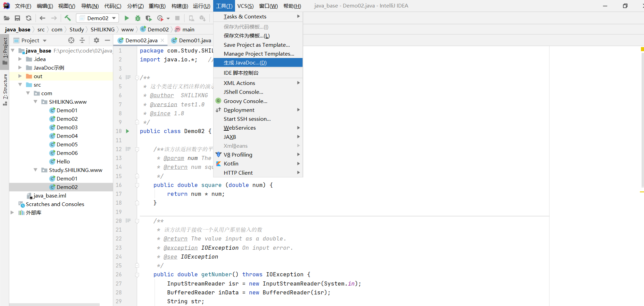Screen dimensions: 644x306
Task: Open Tasks & Contexts submenu
Action: 258,16
